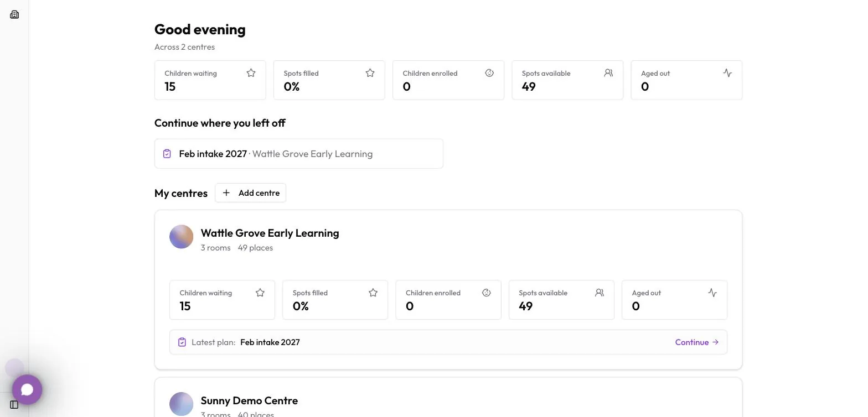Click 0% value in top Spots filled card
The image size is (868, 417).
tap(292, 87)
